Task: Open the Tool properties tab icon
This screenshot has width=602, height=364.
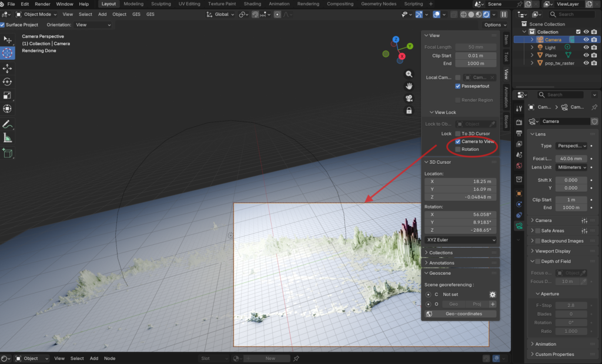Action: point(519,109)
